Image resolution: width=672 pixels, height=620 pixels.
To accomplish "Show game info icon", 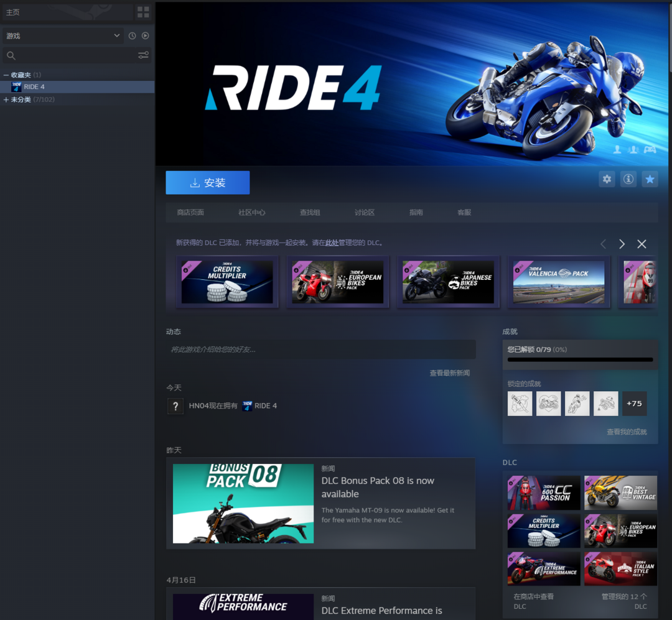I will point(628,179).
